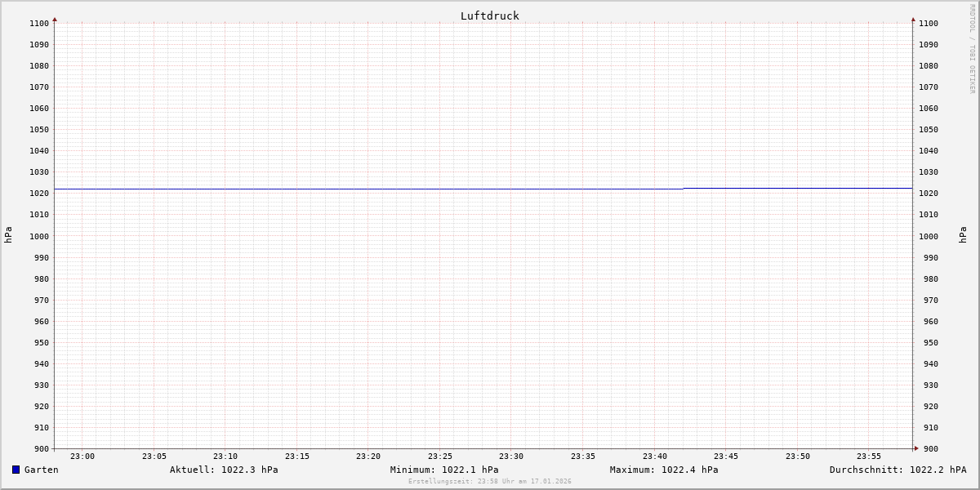This screenshot has height=490, width=980.
Task: Click the Garten legend label
Action: coord(41,470)
